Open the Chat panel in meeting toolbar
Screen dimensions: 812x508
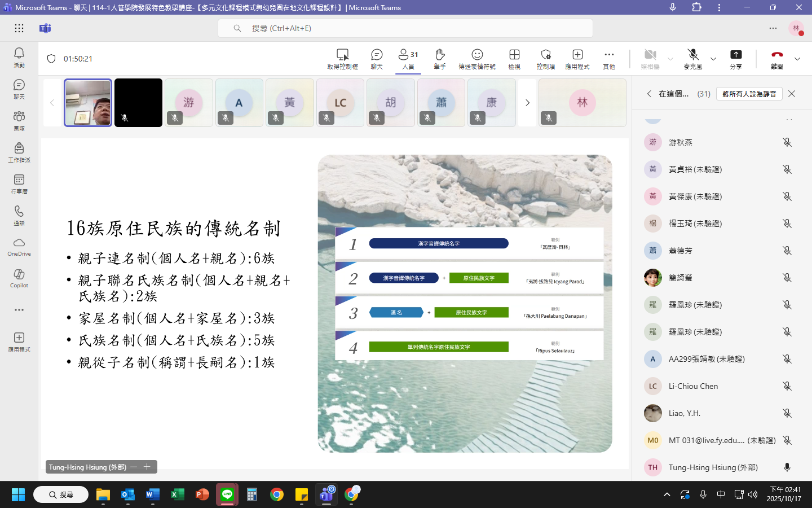377,58
